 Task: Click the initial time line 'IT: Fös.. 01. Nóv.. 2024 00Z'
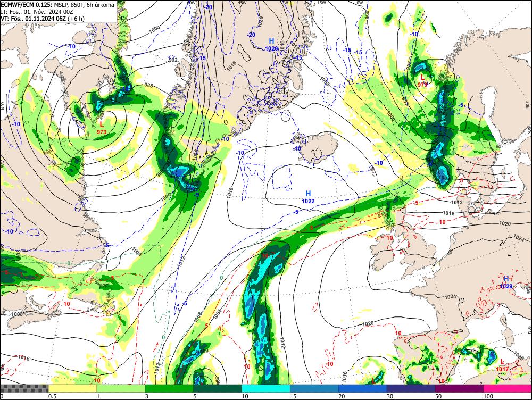37,12
